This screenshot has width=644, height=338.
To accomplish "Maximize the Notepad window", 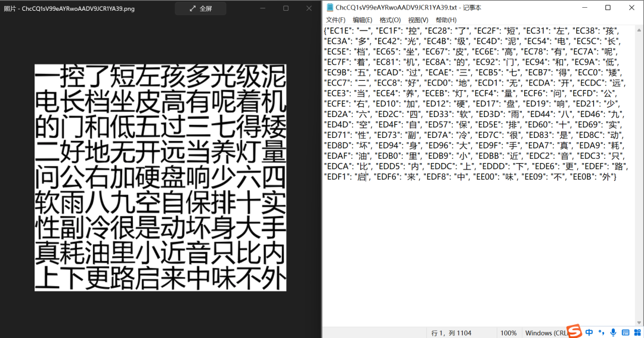I will coord(608,7).
